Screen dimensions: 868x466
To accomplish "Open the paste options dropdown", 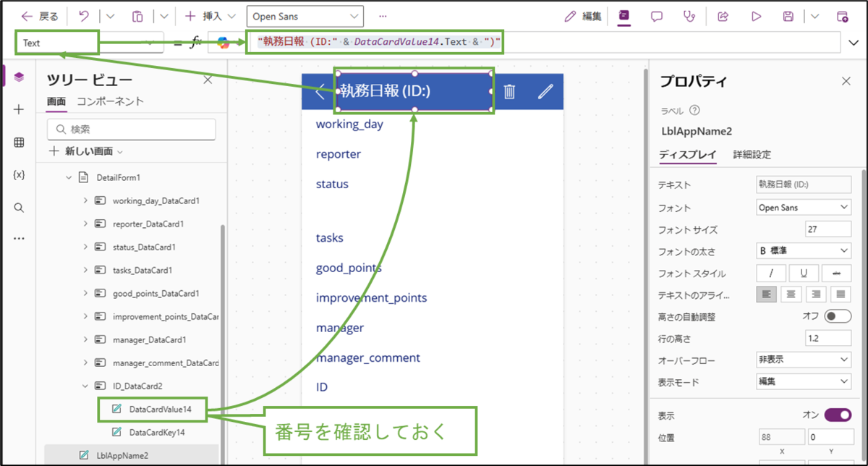I will coord(164,16).
